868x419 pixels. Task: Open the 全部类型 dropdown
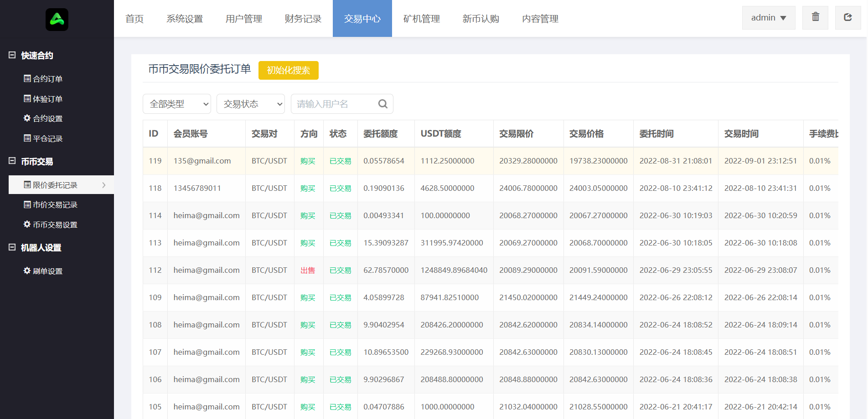coord(177,104)
